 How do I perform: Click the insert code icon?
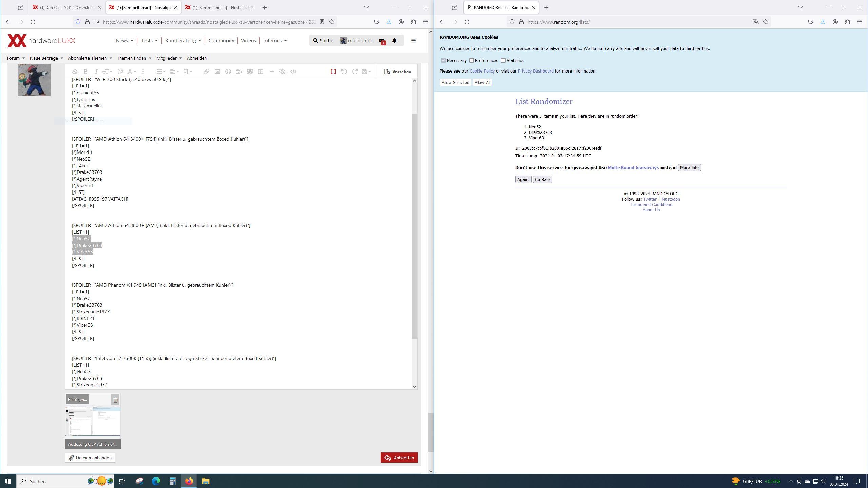(293, 72)
